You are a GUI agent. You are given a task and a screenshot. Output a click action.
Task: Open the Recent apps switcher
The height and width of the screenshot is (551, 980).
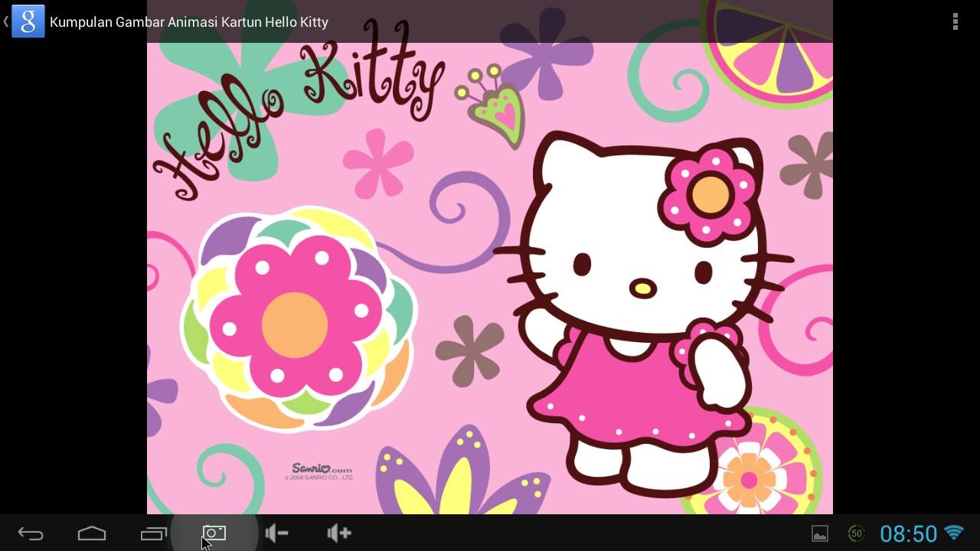(x=153, y=533)
